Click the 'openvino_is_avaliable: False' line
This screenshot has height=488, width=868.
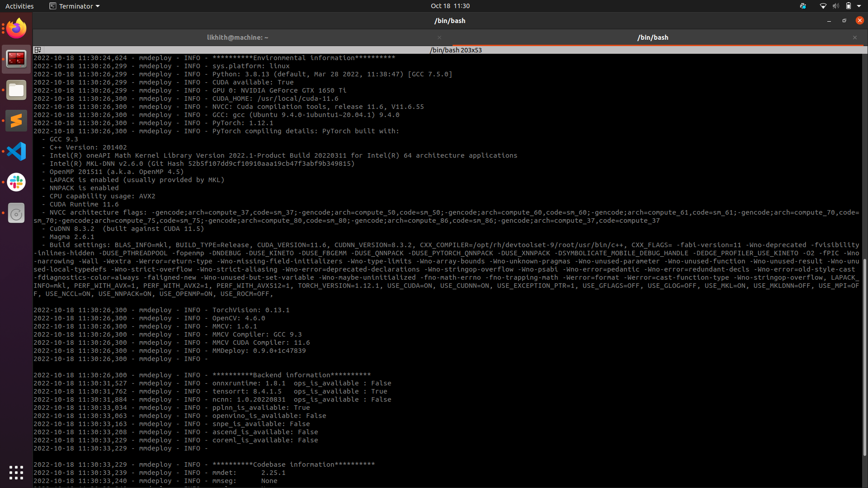pos(269,416)
